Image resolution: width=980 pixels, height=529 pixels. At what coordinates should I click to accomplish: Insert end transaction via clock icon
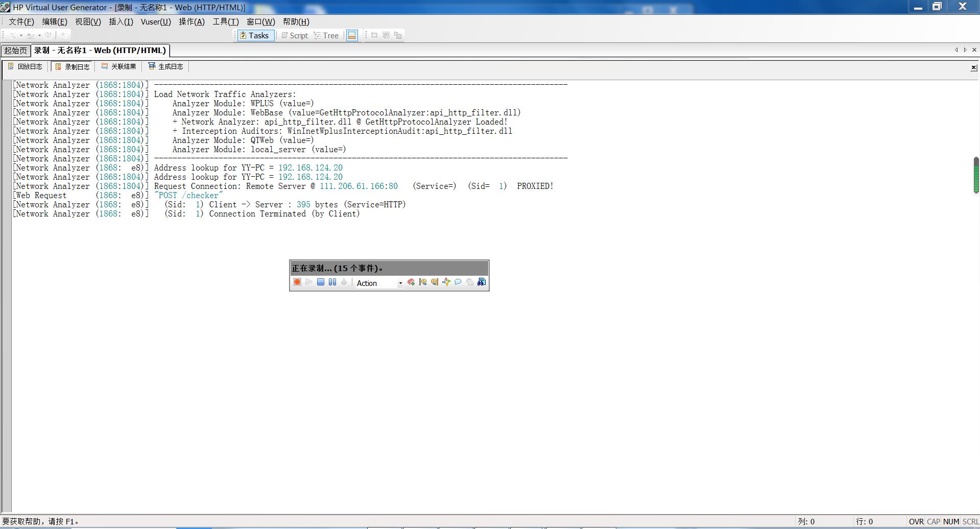click(x=435, y=282)
